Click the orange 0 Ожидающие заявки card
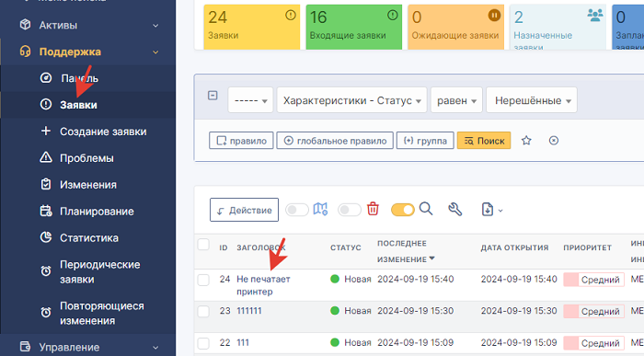Image resolution: width=644 pixels, height=356 pixels. click(x=455, y=27)
